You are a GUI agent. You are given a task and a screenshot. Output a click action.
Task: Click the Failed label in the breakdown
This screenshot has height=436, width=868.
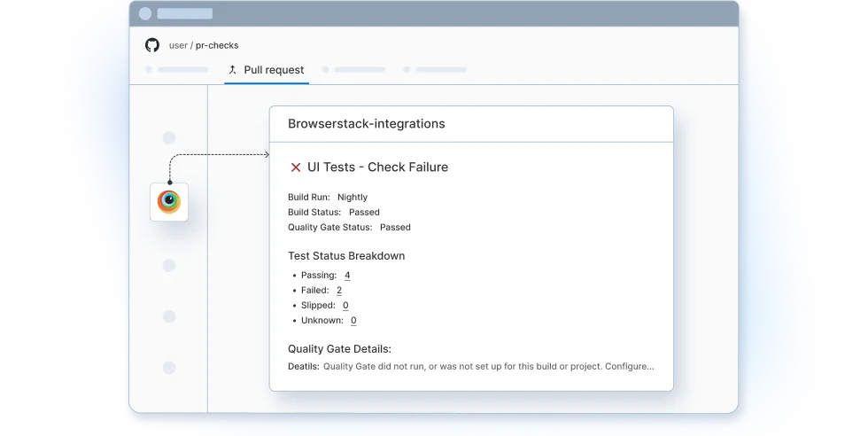tap(315, 291)
